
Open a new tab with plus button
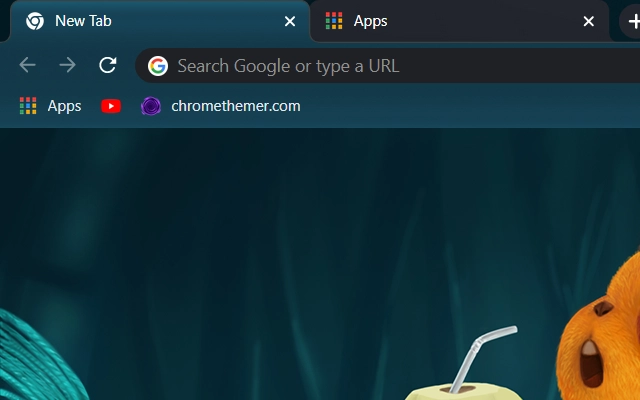click(x=631, y=21)
